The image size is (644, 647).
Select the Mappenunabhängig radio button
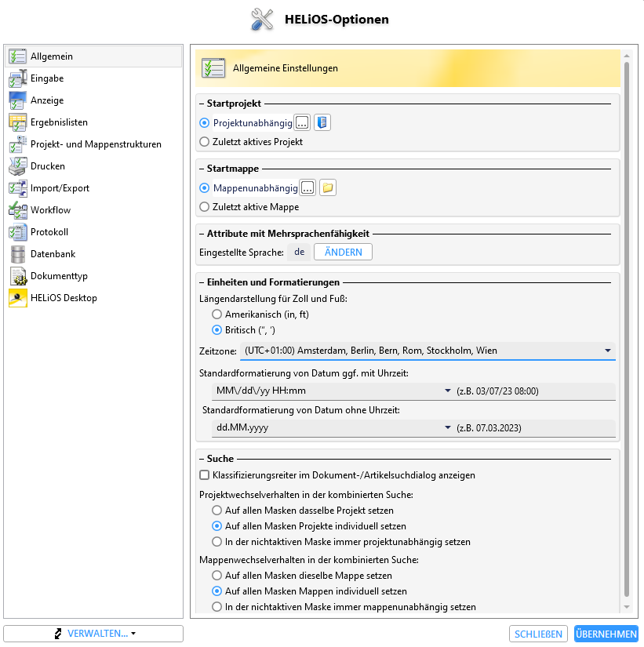205,187
